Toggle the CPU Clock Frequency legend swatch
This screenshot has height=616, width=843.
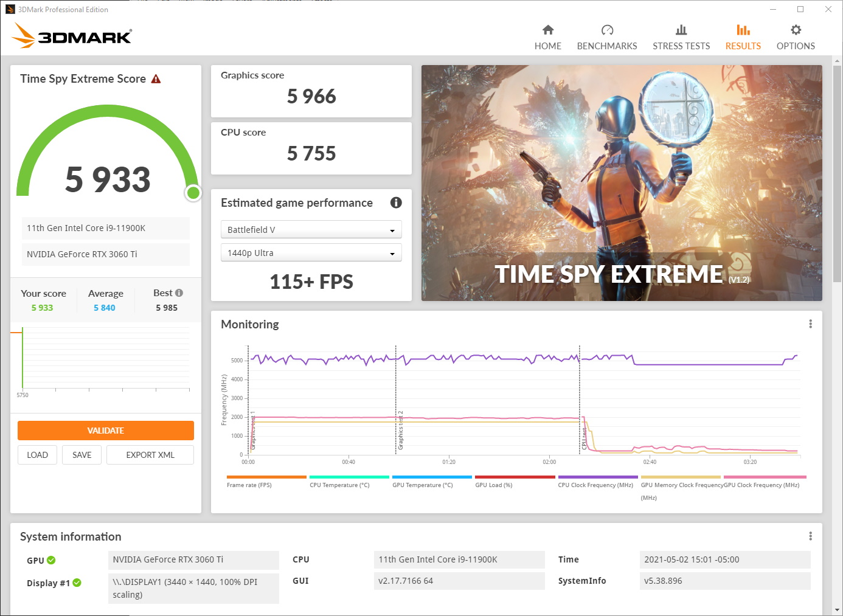(x=597, y=477)
